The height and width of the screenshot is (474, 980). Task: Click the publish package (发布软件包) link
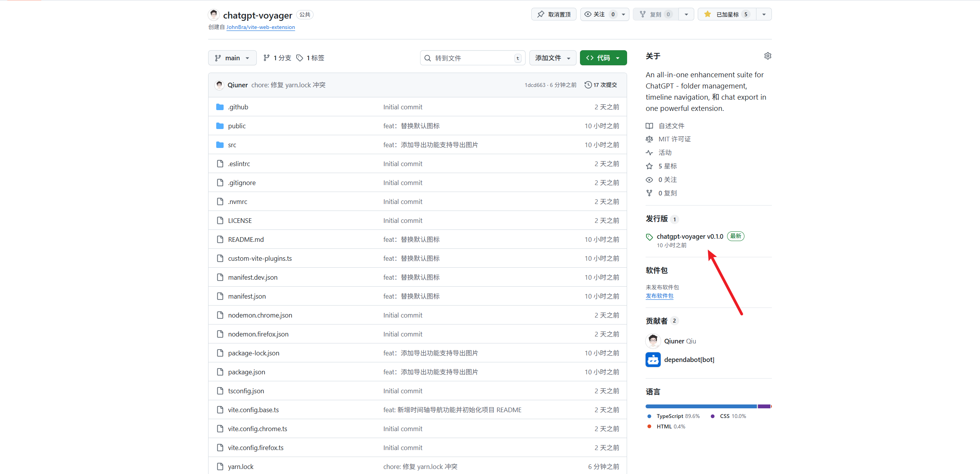[660, 296]
